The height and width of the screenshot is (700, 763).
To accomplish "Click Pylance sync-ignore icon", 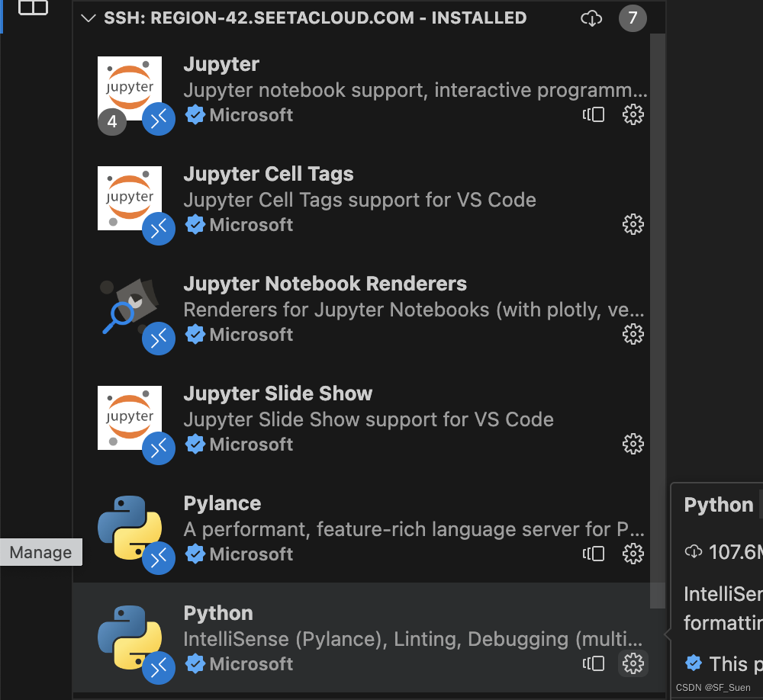I will (x=594, y=554).
